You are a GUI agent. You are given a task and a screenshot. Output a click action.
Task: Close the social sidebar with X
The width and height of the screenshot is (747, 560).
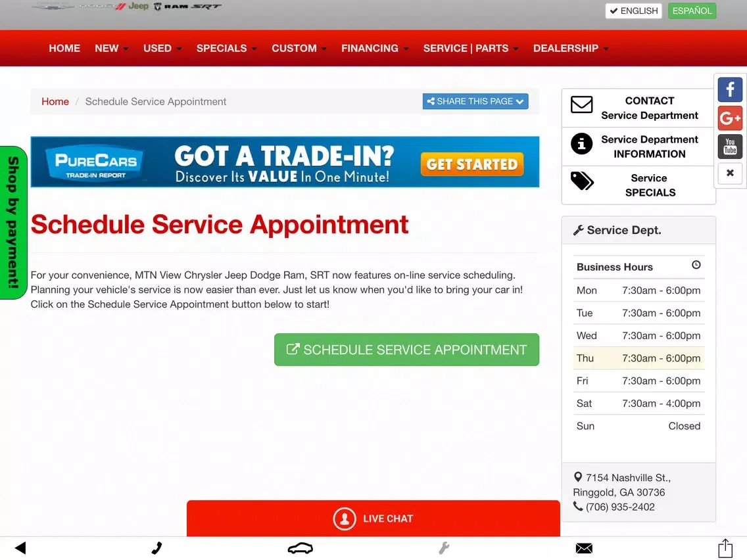(x=730, y=173)
